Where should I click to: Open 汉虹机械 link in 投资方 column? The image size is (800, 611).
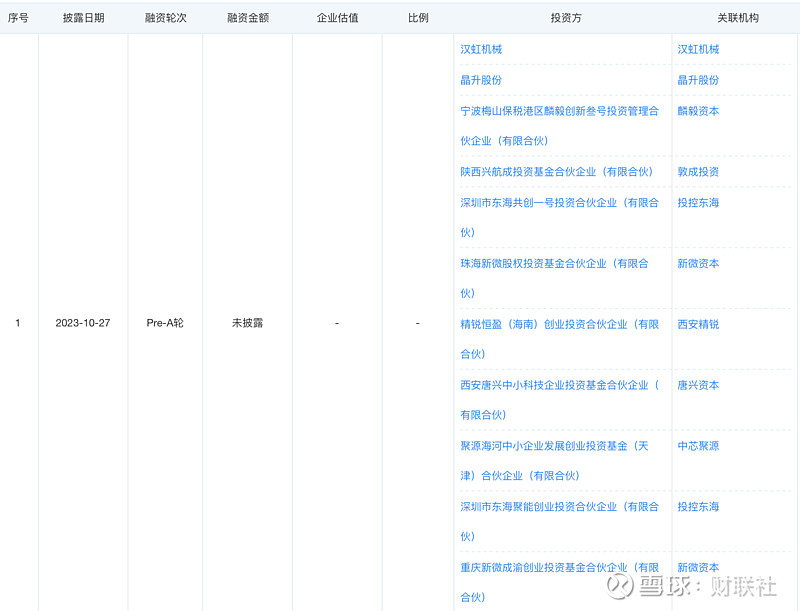[481, 49]
